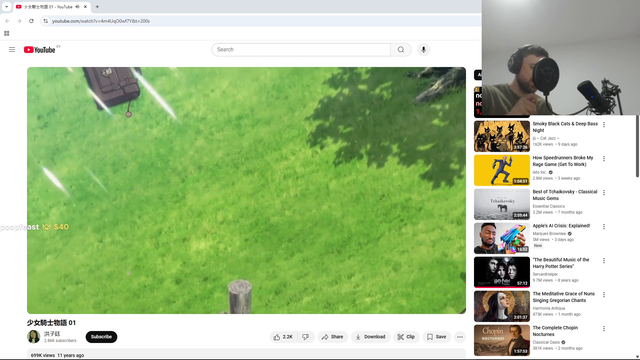Go to the YouTube home logo
640x360 pixels.
click(x=40, y=50)
